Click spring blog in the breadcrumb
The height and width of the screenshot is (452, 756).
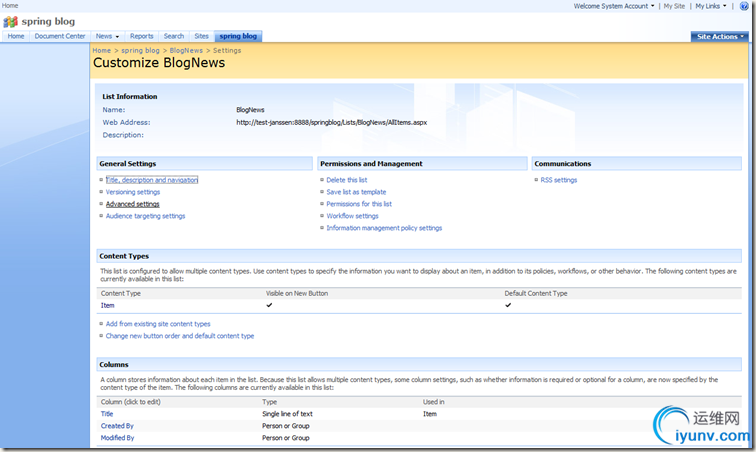(x=140, y=50)
